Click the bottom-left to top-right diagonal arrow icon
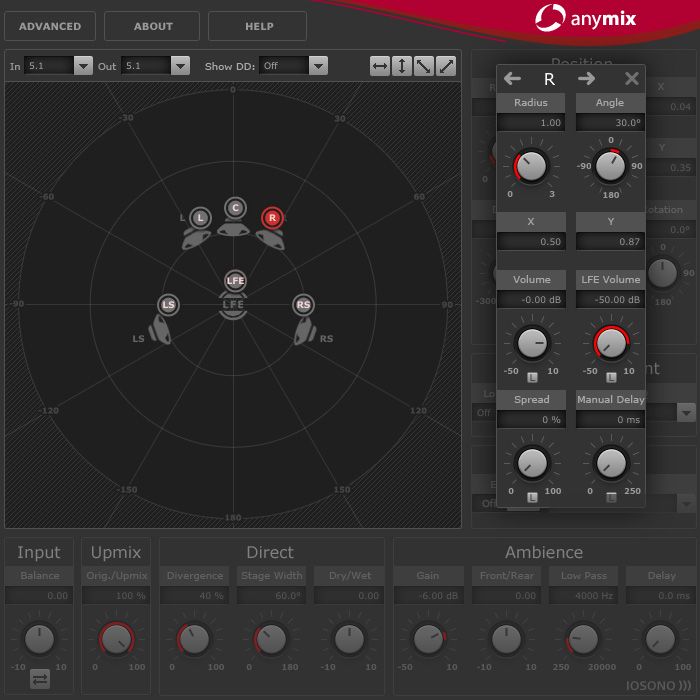Screen dimensions: 700x700 446,66
